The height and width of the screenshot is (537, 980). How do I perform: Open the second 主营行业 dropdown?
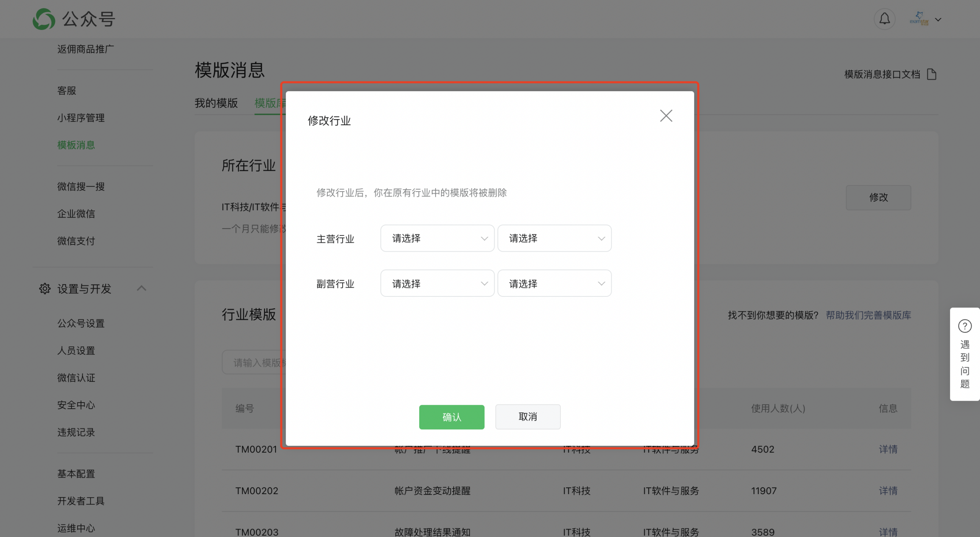[554, 238]
